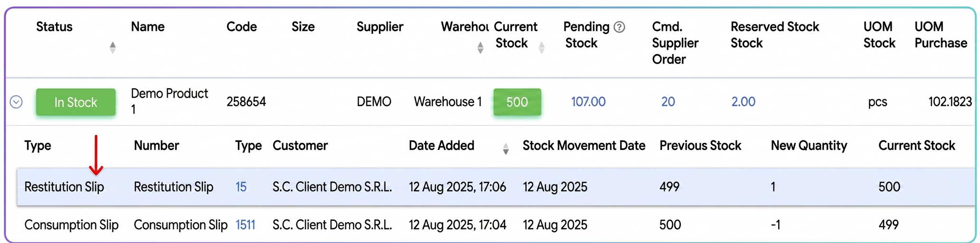The height and width of the screenshot is (243, 980).
Task: Sort by Date Added arrows
Action: 506,149
